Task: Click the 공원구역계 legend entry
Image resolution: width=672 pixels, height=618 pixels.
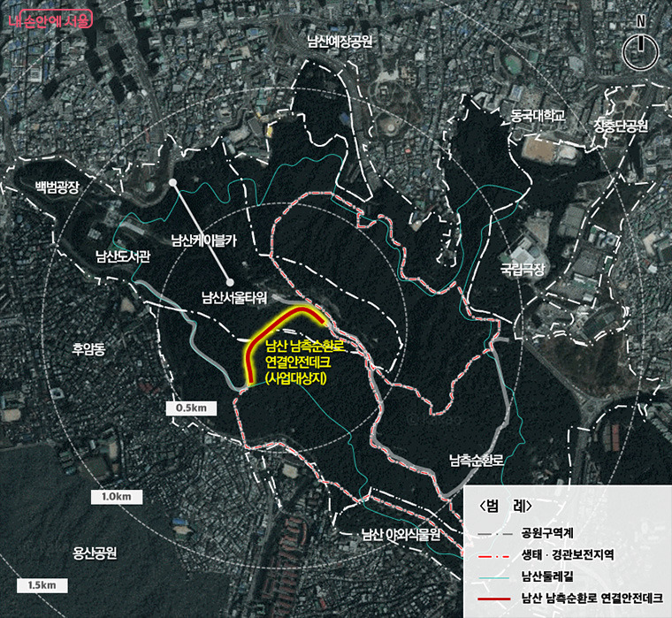Action: click(547, 533)
